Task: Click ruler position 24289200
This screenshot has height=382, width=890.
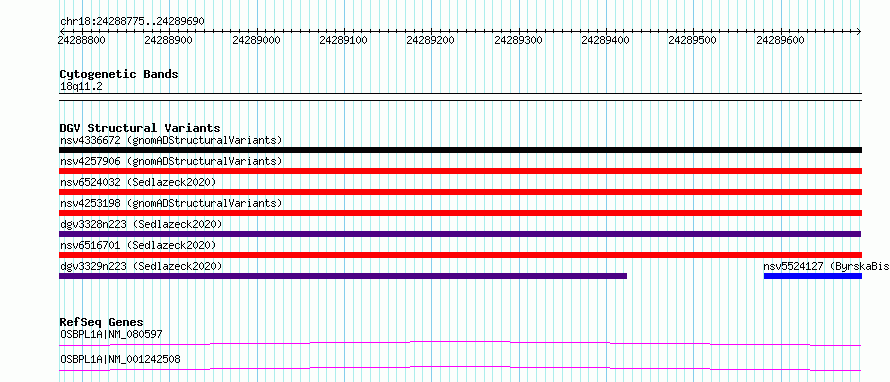Action: (x=431, y=40)
